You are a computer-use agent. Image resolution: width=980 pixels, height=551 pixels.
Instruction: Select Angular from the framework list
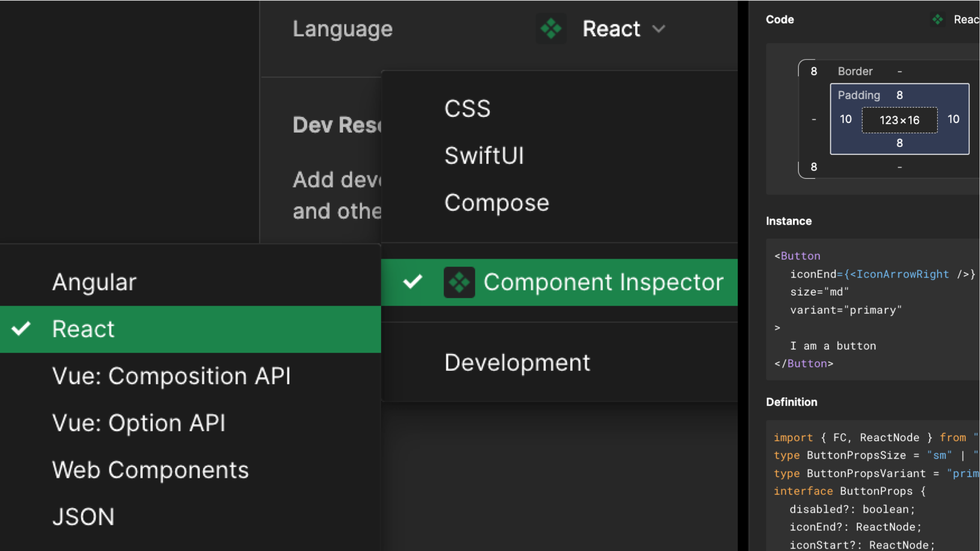(94, 282)
